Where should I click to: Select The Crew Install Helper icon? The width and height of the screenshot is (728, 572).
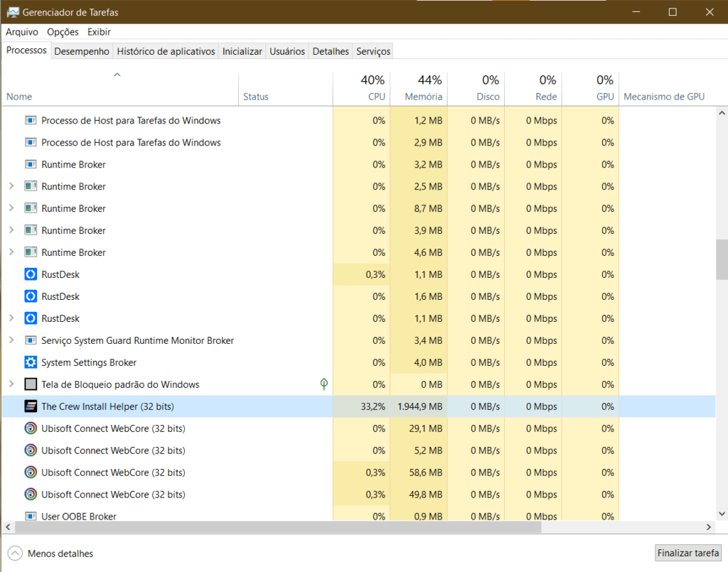coord(31,406)
